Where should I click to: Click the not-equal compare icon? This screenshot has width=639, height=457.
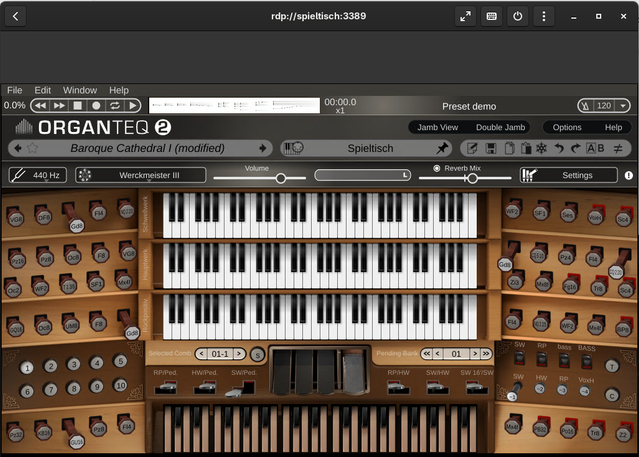[618, 148]
